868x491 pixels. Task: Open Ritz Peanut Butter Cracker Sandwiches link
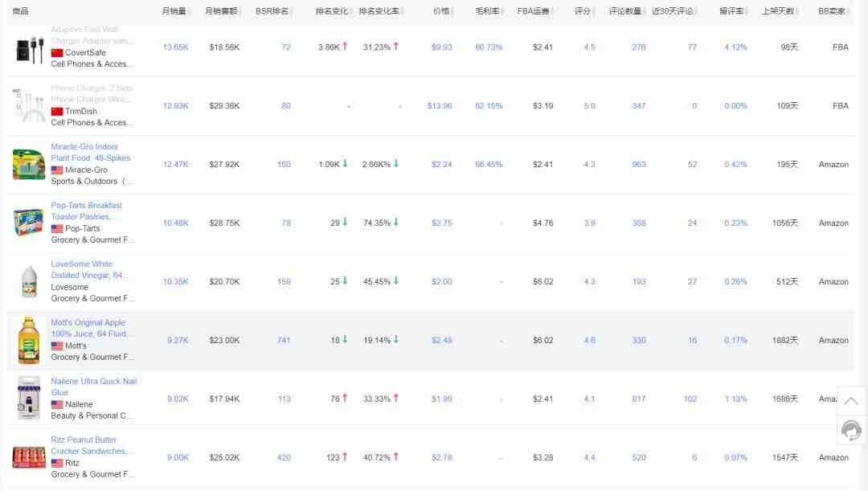click(x=88, y=445)
